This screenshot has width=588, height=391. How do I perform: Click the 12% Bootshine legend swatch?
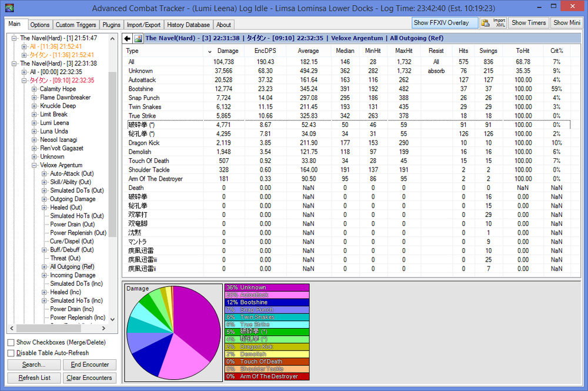click(267, 302)
